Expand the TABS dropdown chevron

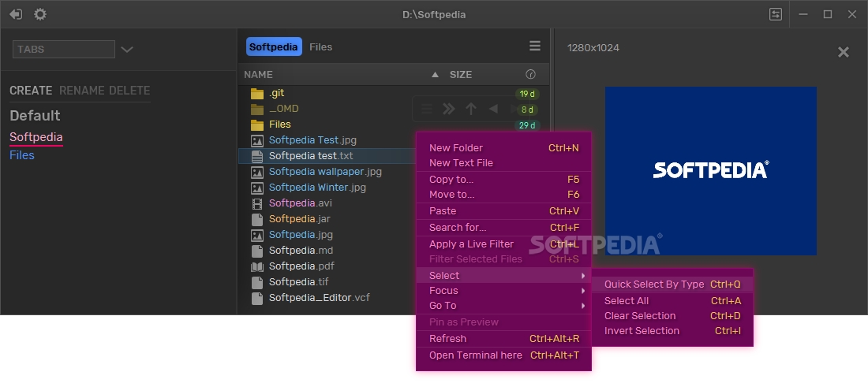127,49
